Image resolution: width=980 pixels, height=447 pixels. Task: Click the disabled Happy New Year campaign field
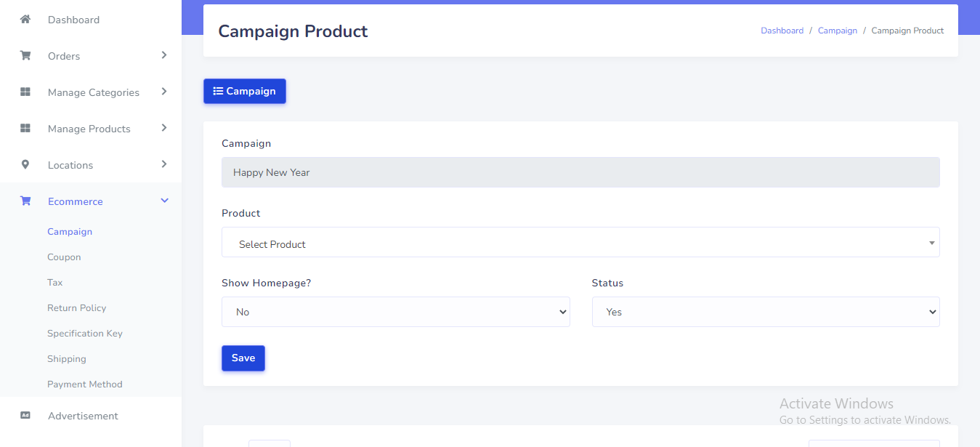580,173
